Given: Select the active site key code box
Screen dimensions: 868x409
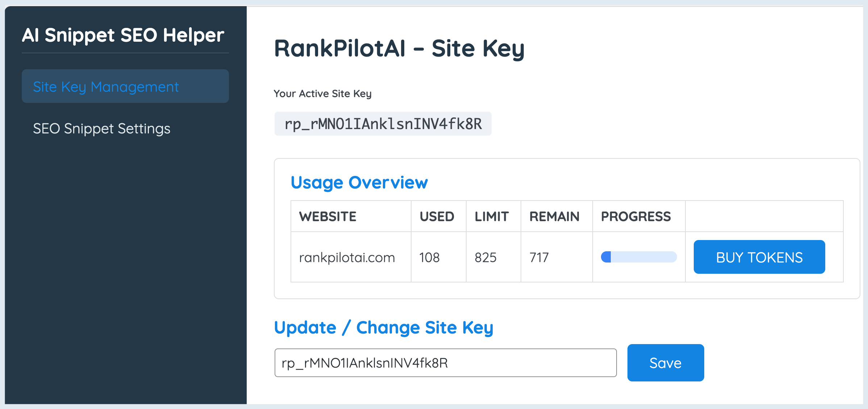Looking at the screenshot, I should tap(383, 124).
